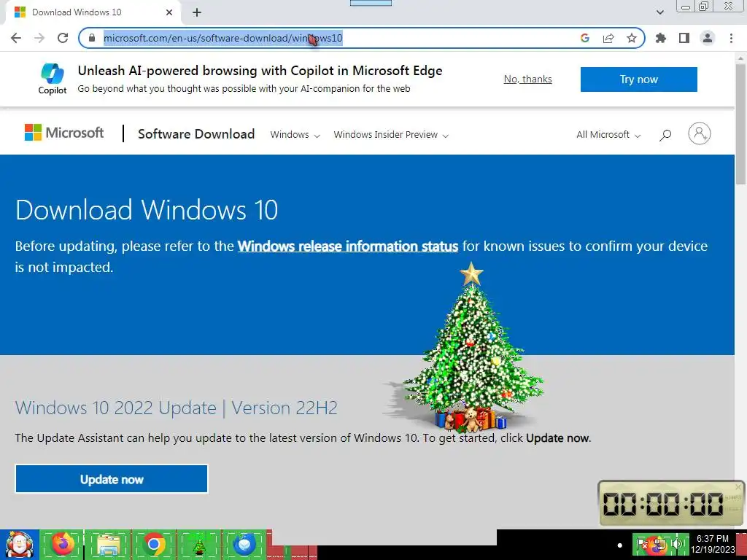Open File Explorer from the taskbar
This screenshot has height=560, width=747.
click(108, 545)
